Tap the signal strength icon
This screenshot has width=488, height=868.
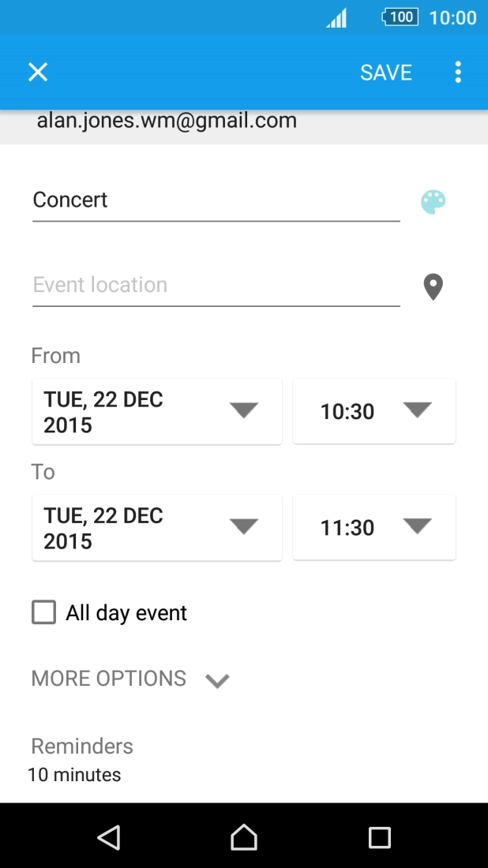(x=336, y=18)
